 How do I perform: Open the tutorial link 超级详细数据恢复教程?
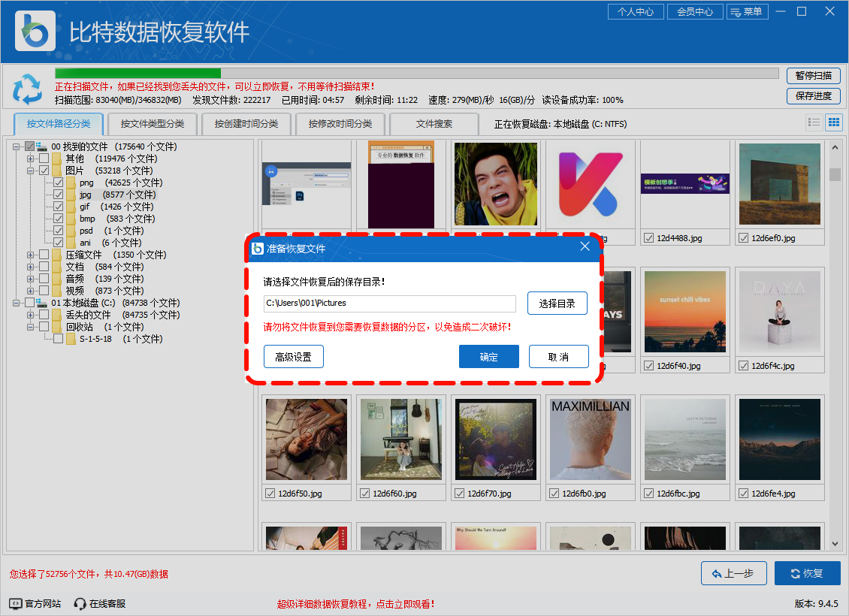coord(355,604)
